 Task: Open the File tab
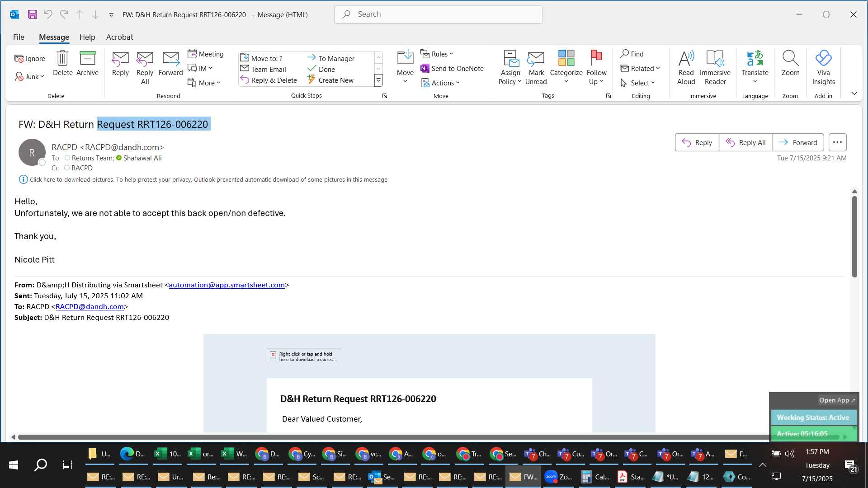[x=19, y=37]
